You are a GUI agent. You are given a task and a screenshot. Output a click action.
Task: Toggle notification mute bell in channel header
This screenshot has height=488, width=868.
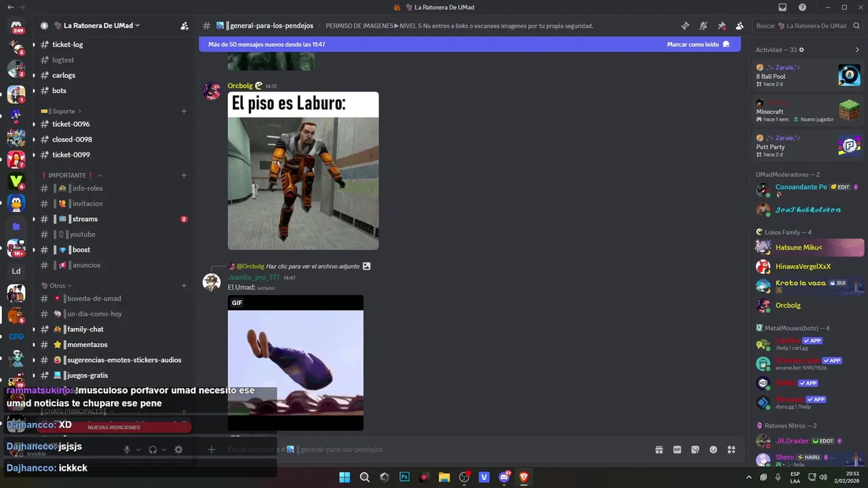pos(703,26)
